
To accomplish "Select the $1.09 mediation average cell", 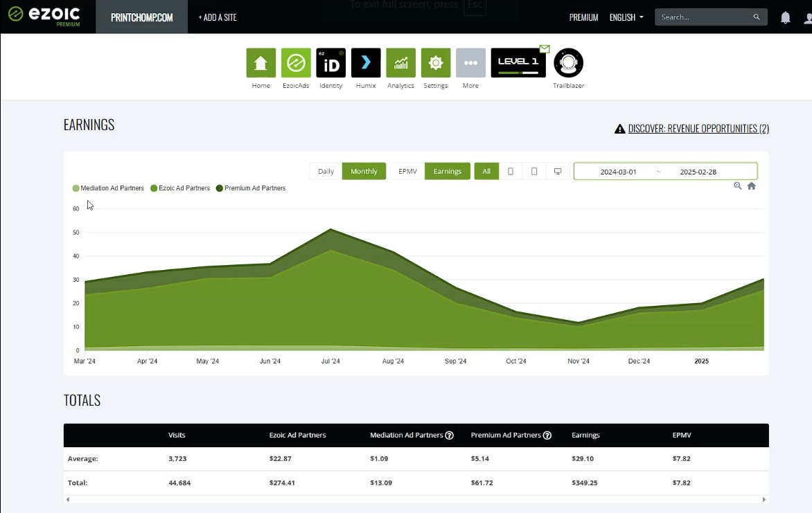I will pyautogui.click(x=379, y=458).
